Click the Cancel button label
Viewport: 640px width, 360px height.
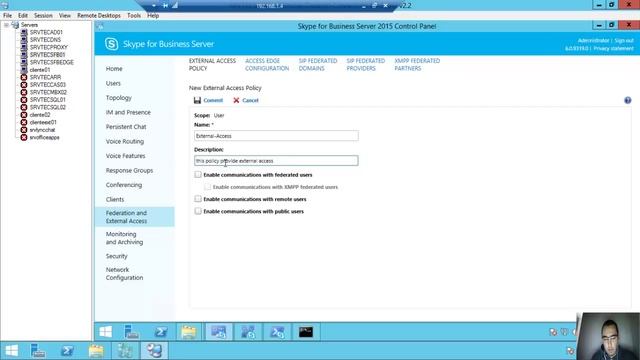[x=250, y=100]
